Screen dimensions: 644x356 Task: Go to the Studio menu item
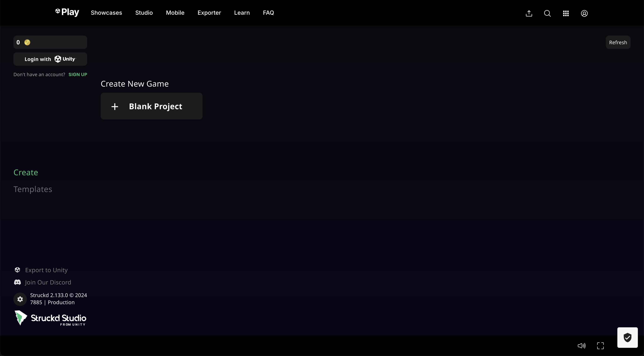coord(144,13)
